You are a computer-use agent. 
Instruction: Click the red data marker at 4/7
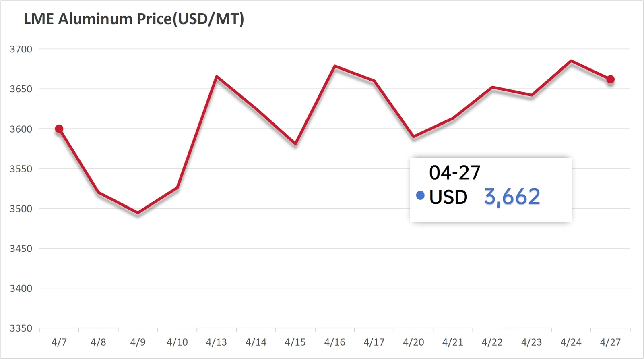coord(59,129)
